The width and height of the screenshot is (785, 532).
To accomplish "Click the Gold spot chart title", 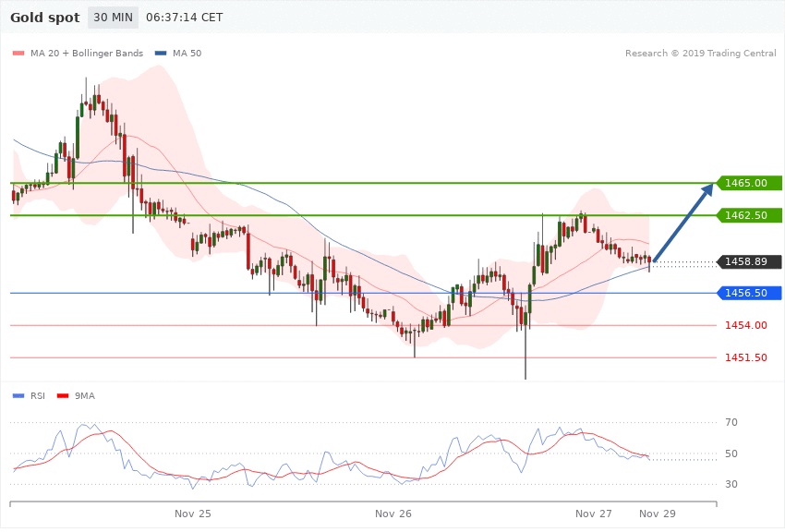I will pos(44,18).
